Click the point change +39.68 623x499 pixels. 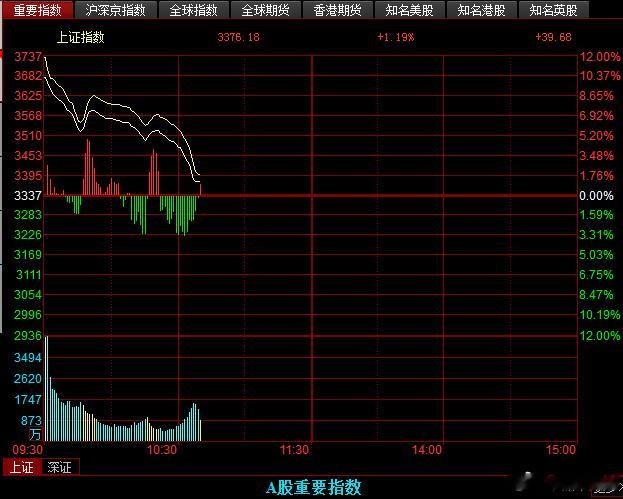coord(553,37)
